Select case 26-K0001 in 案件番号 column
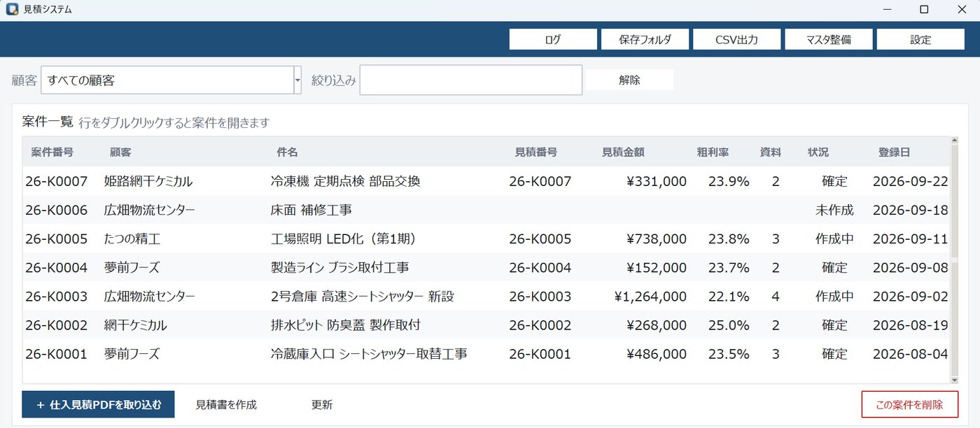 click(57, 354)
